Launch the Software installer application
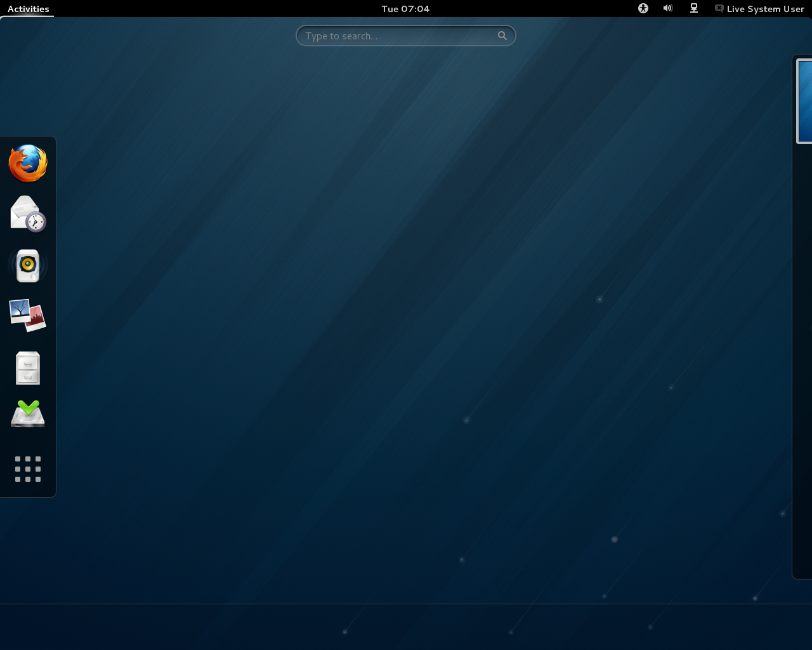Viewport: 812px width, 650px height. coord(27,413)
